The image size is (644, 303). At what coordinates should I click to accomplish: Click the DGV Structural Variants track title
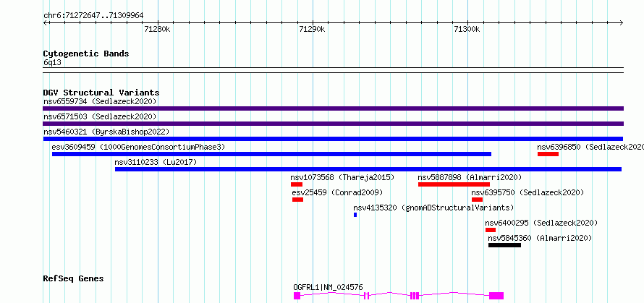coord(101,93)
